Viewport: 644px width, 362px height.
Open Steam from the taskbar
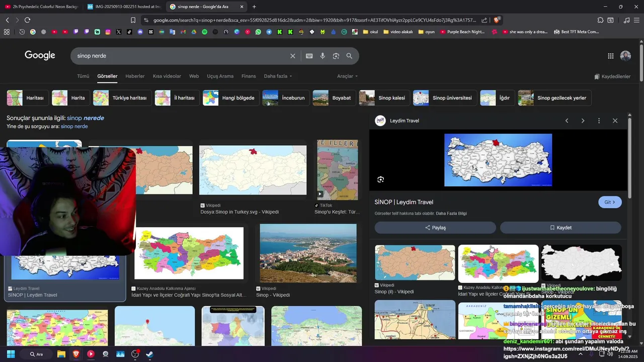149,354
